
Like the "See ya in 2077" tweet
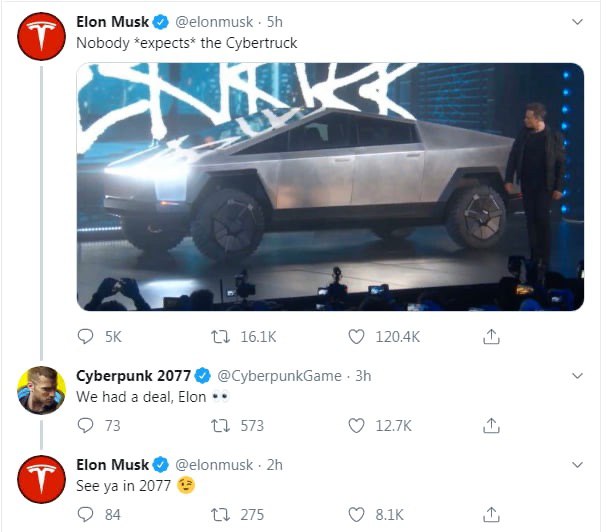357,514
